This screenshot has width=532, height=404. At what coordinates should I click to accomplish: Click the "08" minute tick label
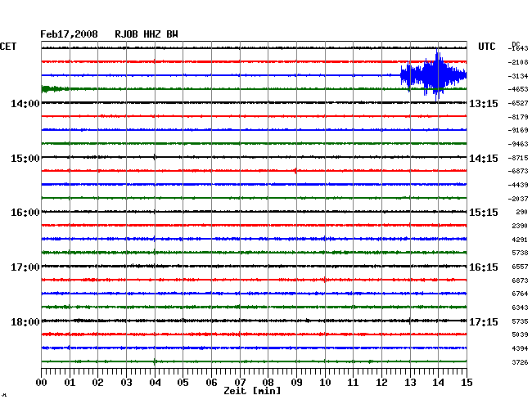tap(268, 383)
